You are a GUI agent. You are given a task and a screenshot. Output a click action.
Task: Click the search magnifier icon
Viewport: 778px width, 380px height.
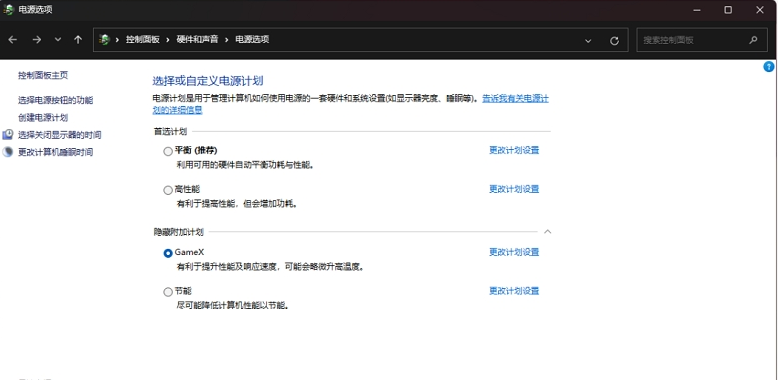pyautogui.click(x=753, y=40)
